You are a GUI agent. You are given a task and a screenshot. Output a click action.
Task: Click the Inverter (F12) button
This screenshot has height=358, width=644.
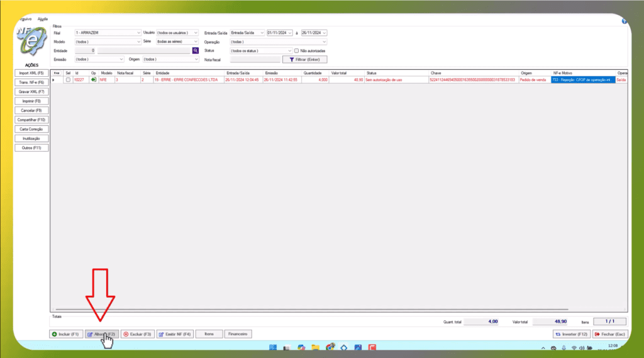coord(570,334)
